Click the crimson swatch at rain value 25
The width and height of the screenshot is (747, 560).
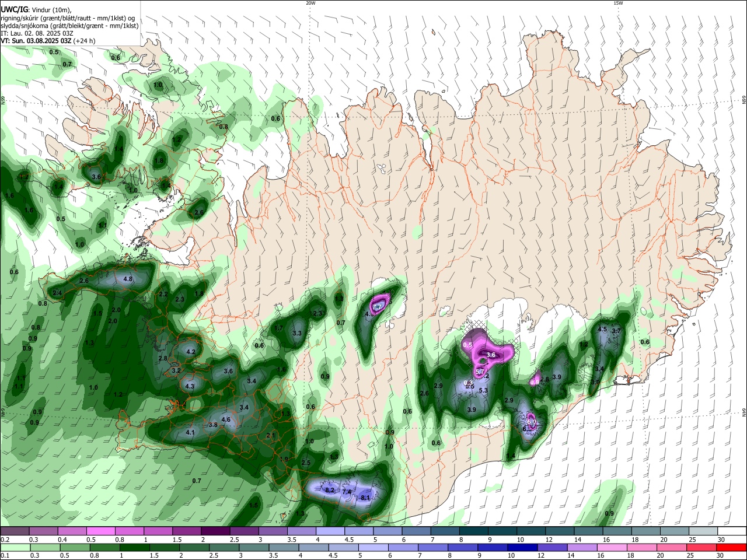[702, 547]
